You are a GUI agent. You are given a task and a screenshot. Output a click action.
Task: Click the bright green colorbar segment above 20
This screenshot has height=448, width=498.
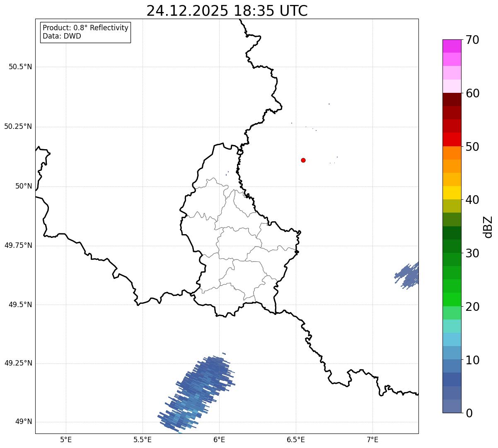click(452, 300)
